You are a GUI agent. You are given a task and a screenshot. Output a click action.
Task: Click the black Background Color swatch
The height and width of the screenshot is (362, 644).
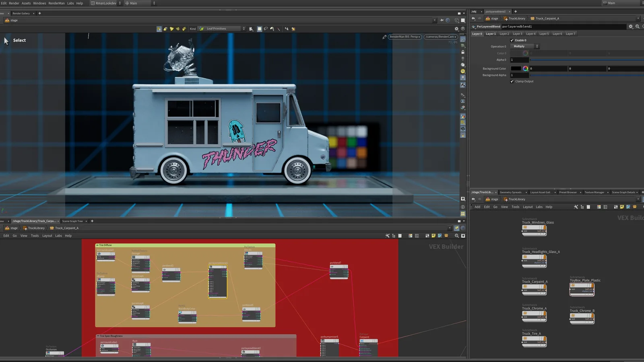point(516,69)
